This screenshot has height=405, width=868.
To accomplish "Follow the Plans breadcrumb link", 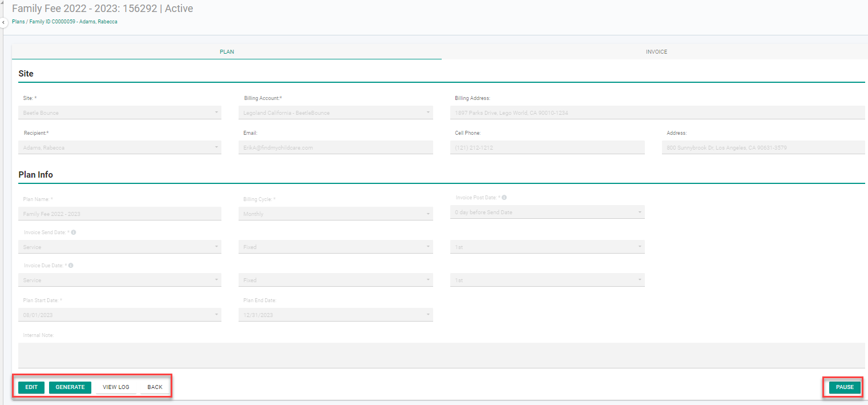I will 18,22.
